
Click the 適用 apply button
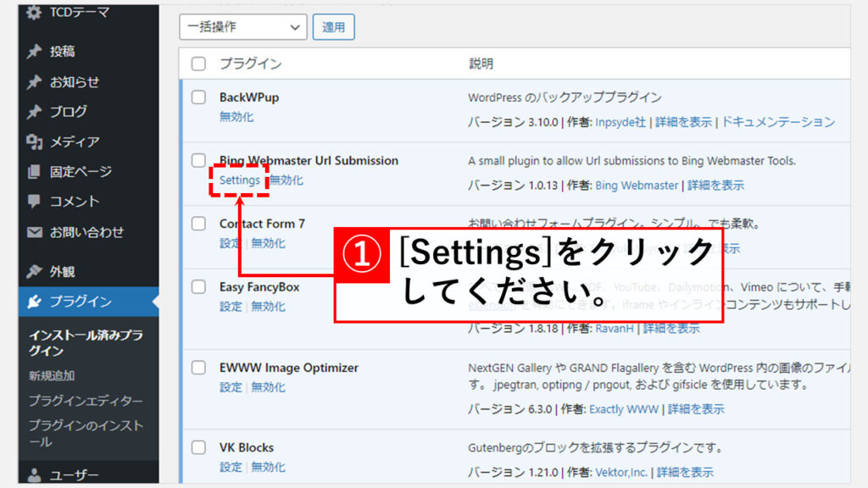pos(333,27)
